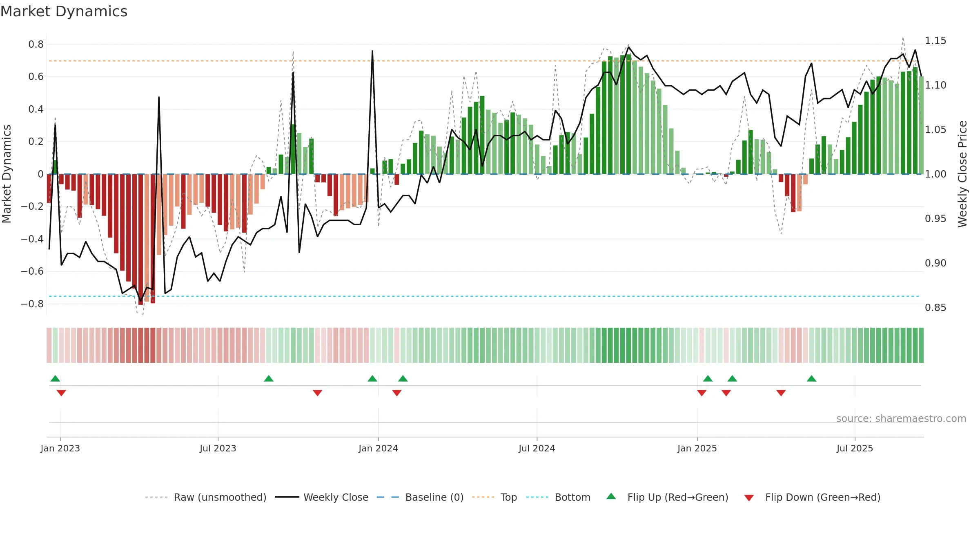Toggle the Baseline (0) legend entry
Viewport: 980px width, 551px height.
pyautogui.click(x=420, y=497)
